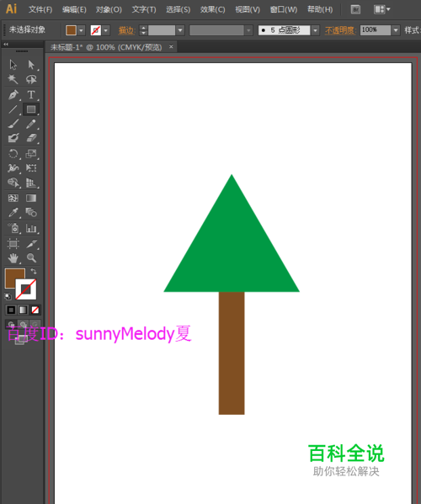Switch to the 未标题-1* document tab

tap(106, 47)
